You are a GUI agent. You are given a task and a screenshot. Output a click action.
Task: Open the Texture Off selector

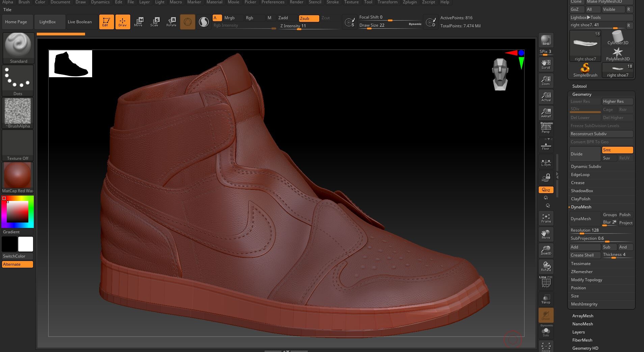[x=18, y=145]
